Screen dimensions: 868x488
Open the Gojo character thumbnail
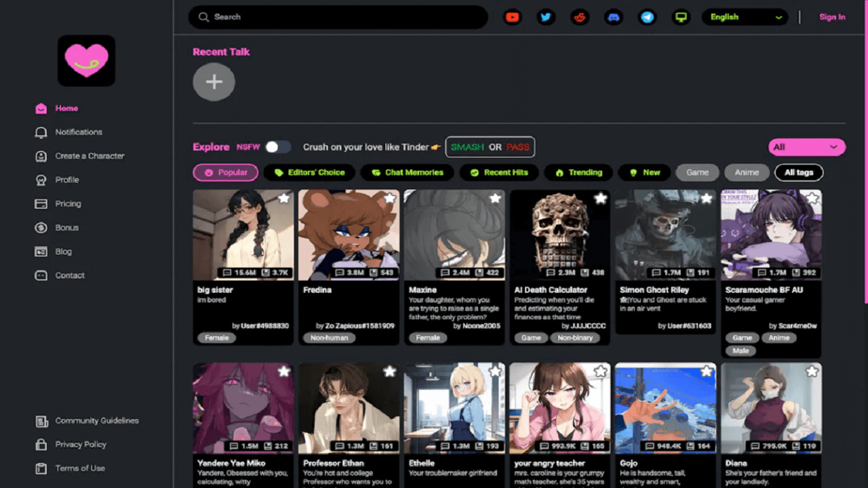point(665,408)
